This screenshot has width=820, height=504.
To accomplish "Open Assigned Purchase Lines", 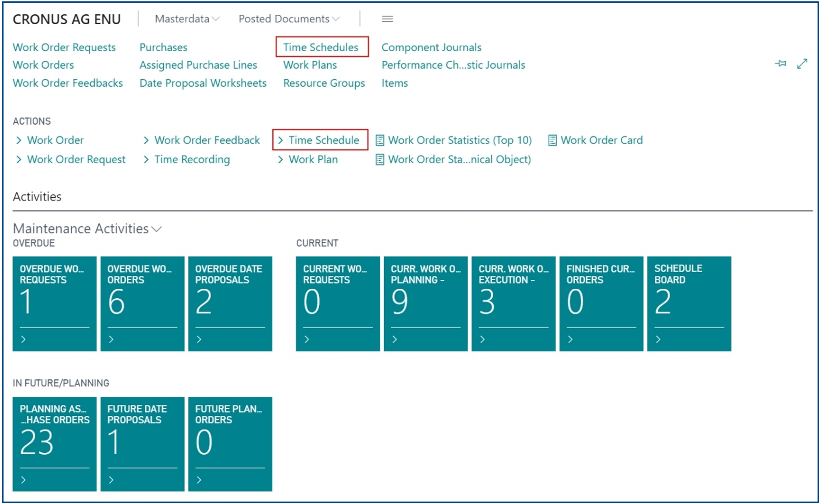I will (x=198, y=65).
